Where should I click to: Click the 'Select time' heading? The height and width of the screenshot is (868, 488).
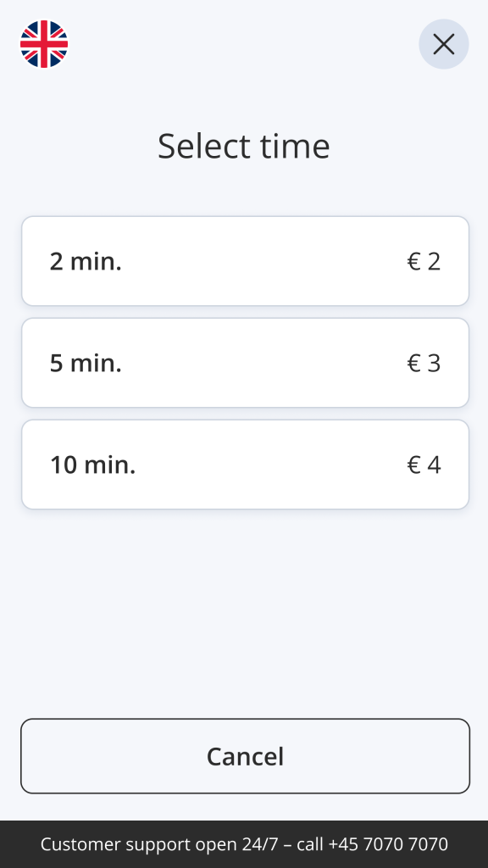[x=244, y=146]
